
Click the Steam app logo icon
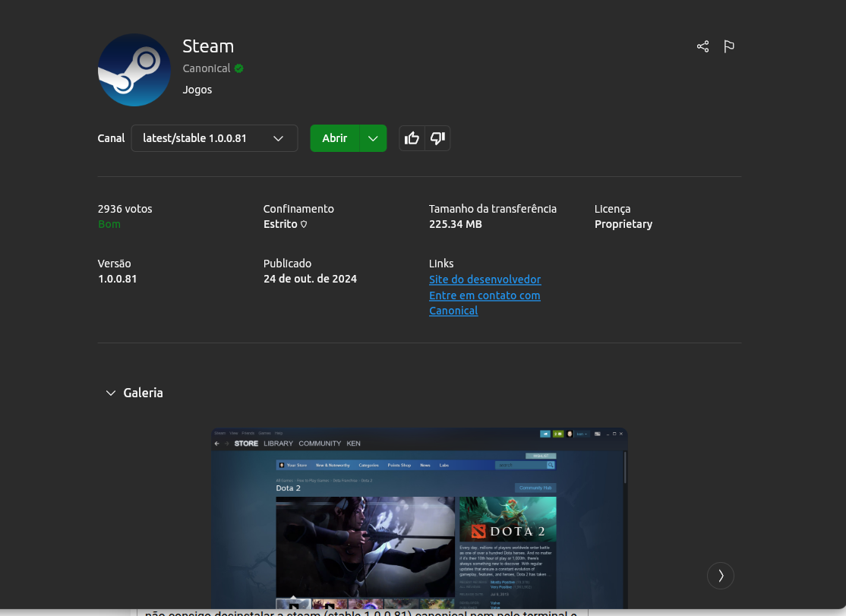click(x=134, y=70)
